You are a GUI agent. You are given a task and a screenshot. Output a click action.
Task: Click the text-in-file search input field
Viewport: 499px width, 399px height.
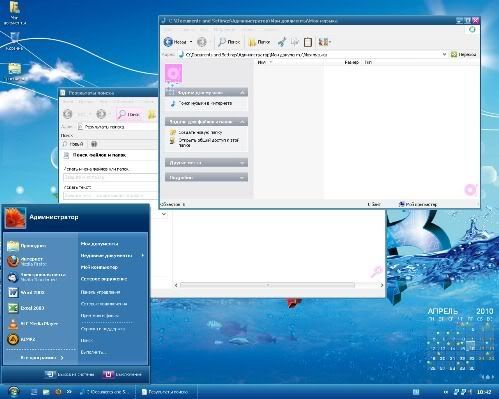coord(110,196)
